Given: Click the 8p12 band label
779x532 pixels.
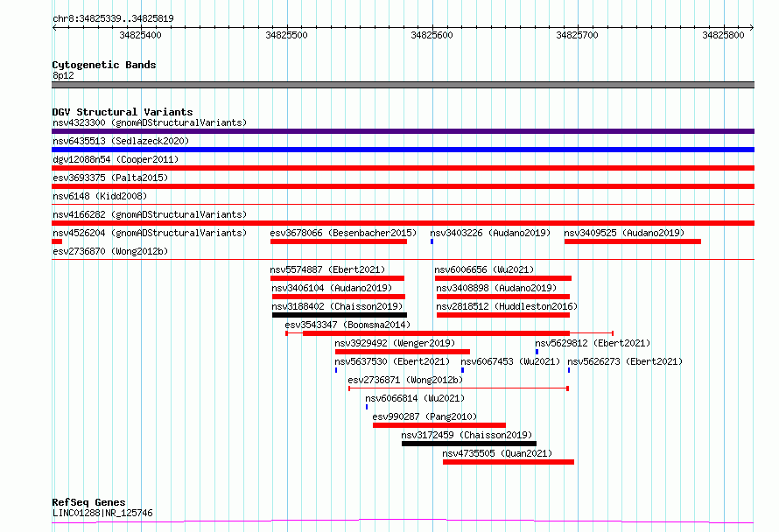Looking at the screenshot, I should click(63, 75).
